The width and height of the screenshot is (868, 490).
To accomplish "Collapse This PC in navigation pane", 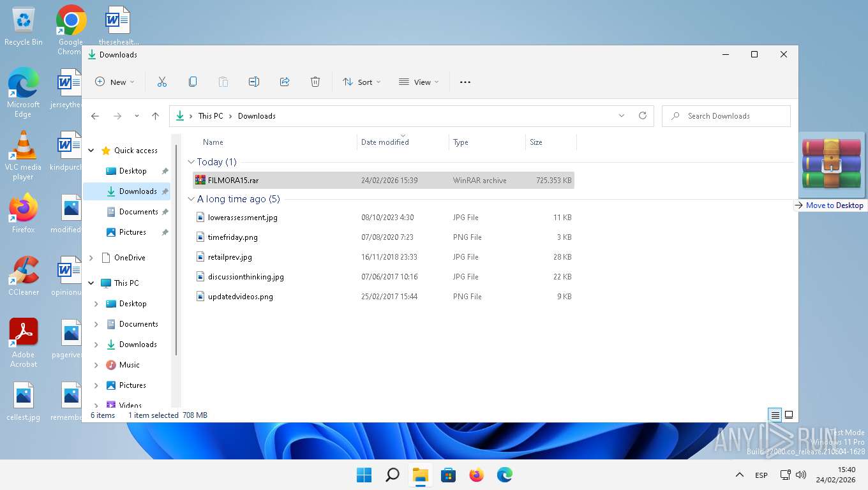I will tap(91, 283).
